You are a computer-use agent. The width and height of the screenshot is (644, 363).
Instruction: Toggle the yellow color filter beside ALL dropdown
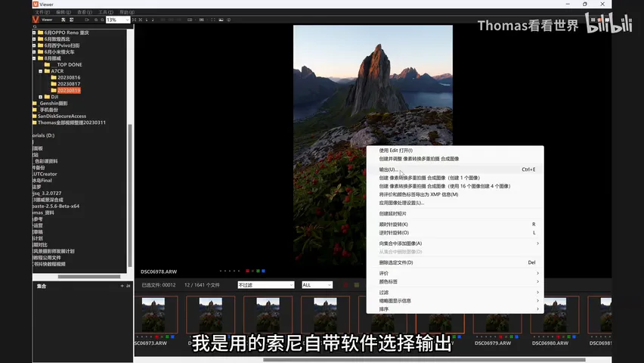pyautogui.click(x=357, y=285)
